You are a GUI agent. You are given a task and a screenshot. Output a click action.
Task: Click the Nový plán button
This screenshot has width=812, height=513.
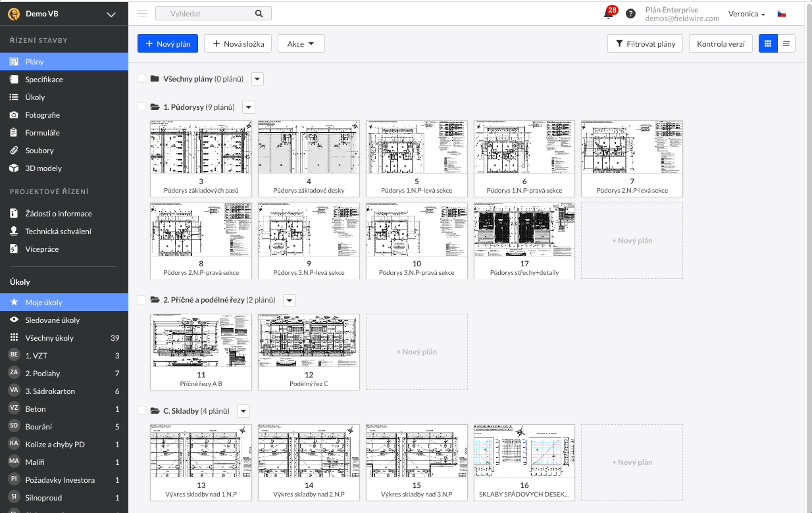[x=168, y=44]
